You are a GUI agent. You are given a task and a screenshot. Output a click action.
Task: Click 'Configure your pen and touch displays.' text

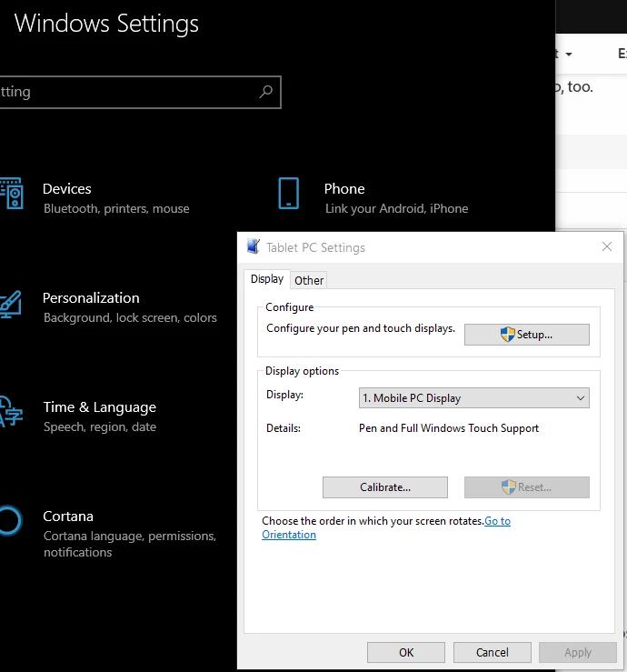360,328
